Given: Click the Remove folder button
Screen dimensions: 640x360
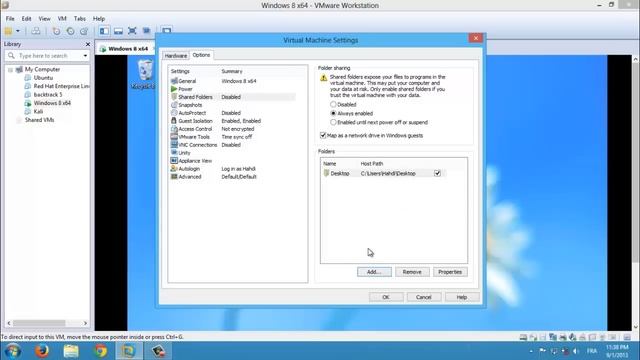Looking at the screenshot, I should point(412,272).
